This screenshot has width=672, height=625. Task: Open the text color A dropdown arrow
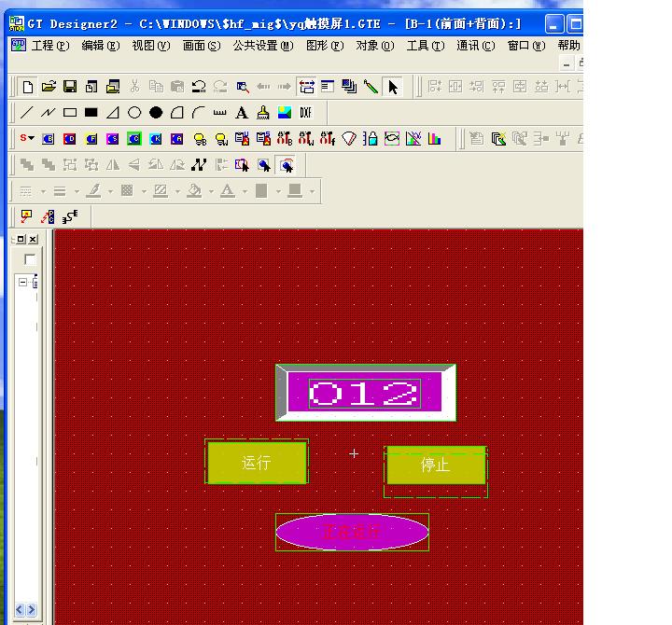245,191
